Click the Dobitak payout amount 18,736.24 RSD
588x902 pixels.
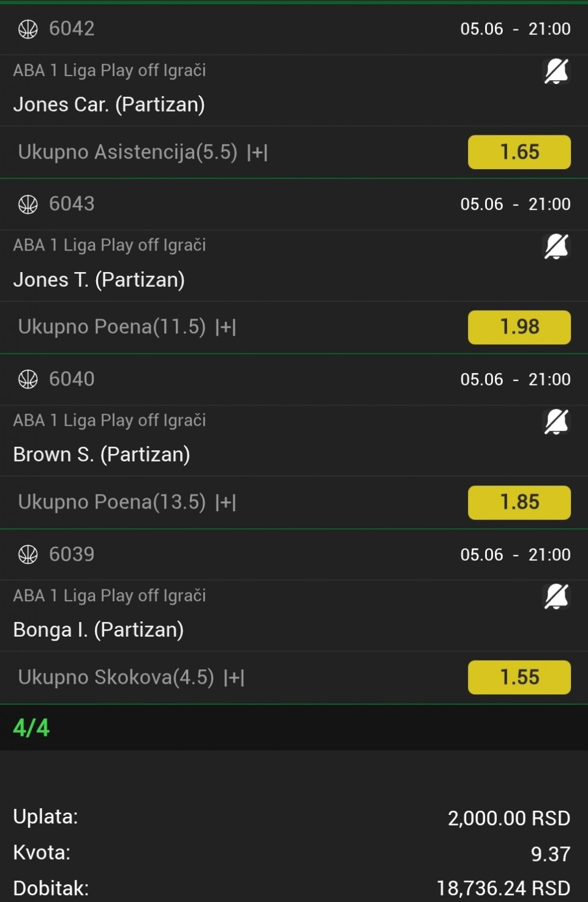(503, 888)
